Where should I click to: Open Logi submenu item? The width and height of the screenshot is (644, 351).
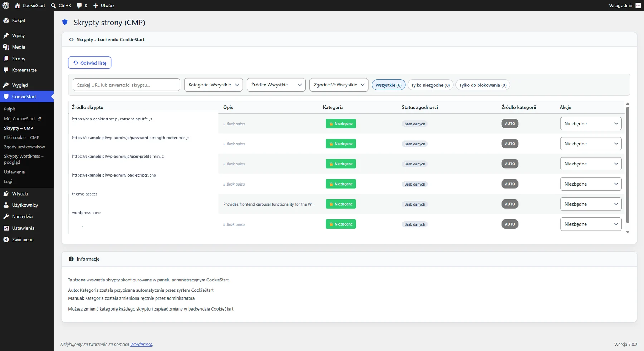coord(8,181)
